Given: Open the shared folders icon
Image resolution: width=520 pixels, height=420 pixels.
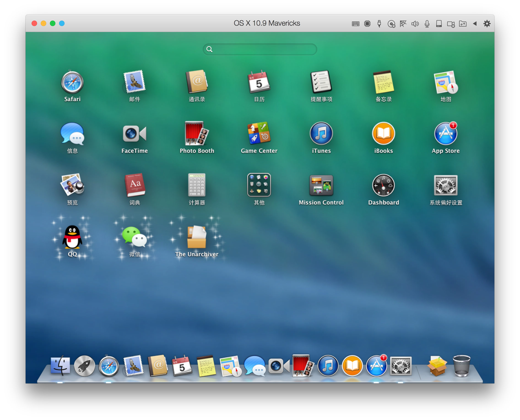Looking at the screenshot, I should point(463,24).
